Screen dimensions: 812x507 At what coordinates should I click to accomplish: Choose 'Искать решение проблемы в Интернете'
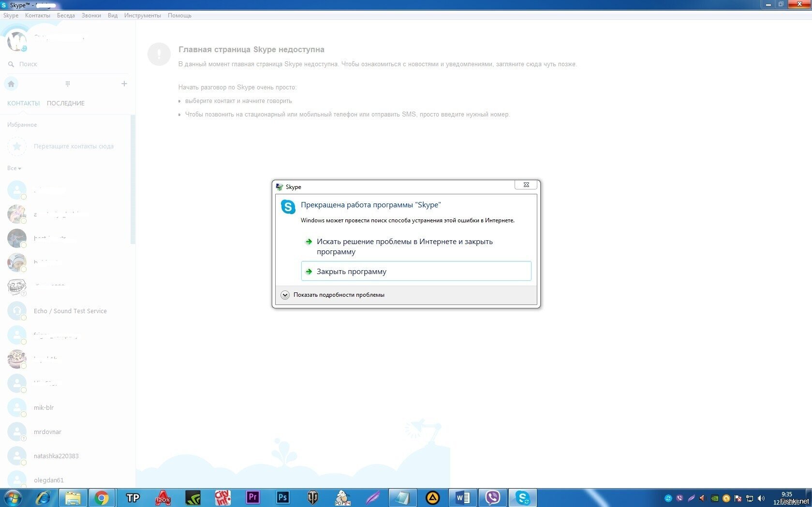pyautogui.click(x=416, y=246)
